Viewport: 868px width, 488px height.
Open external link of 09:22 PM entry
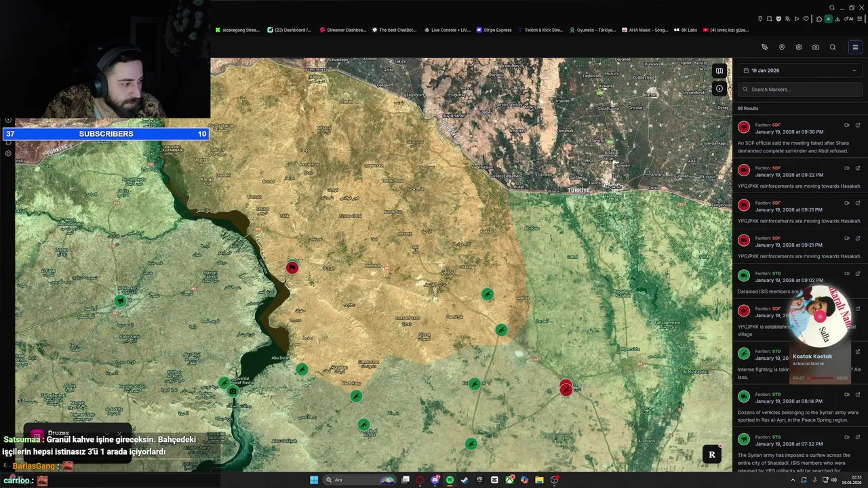coord(857,167)
